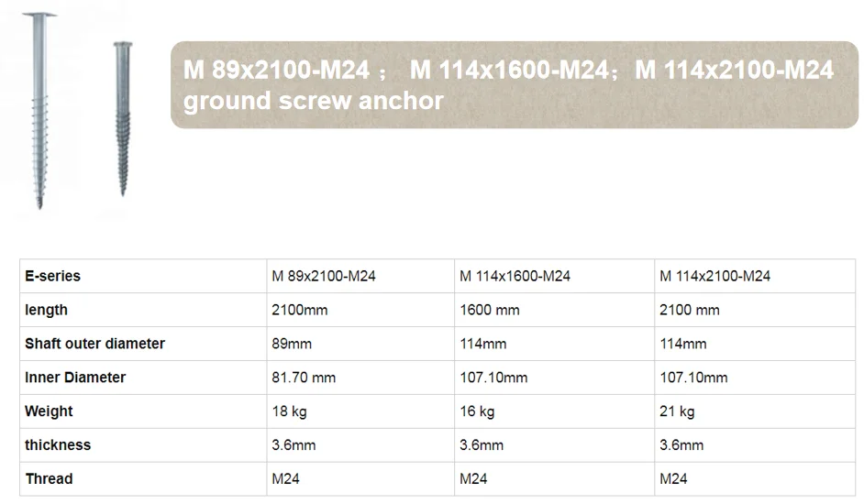Click the 2100mm length value for M 89x2100-M24
Screen dimensions: 864x504
click(x=300, y=310)
